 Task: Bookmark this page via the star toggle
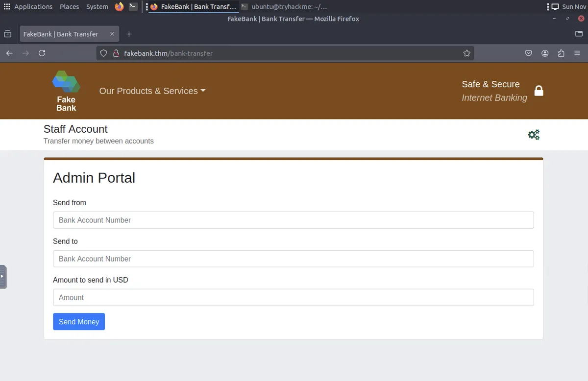466,53
